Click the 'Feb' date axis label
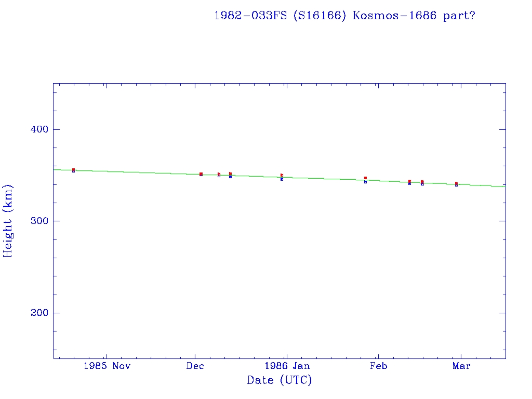 pos(378,366)
